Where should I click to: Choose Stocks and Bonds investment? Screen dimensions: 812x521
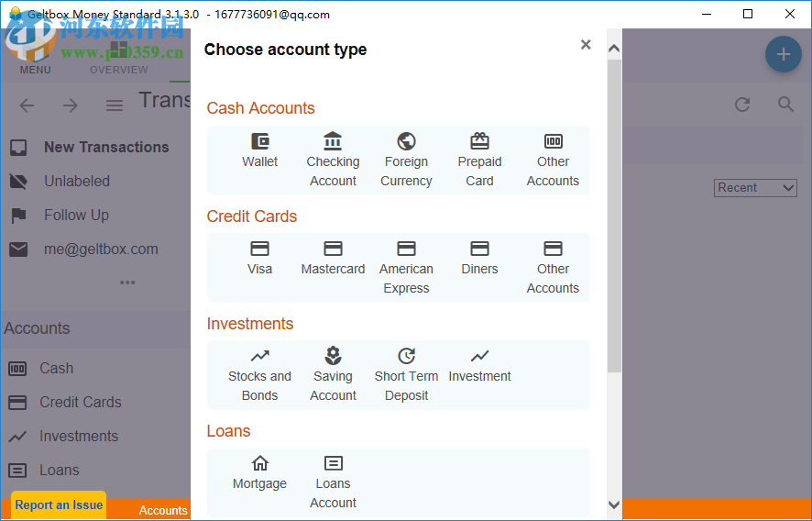pos(260,374)
